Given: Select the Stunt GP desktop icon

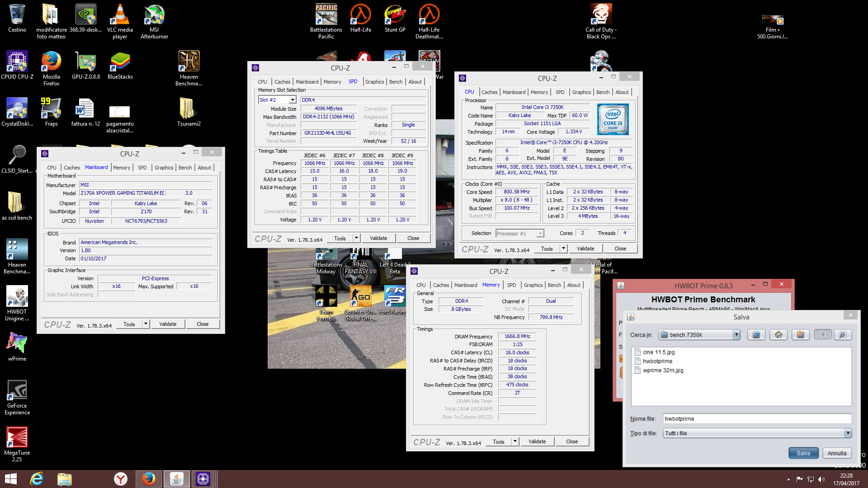Looking at the screenshot, I should click(395, 19).
